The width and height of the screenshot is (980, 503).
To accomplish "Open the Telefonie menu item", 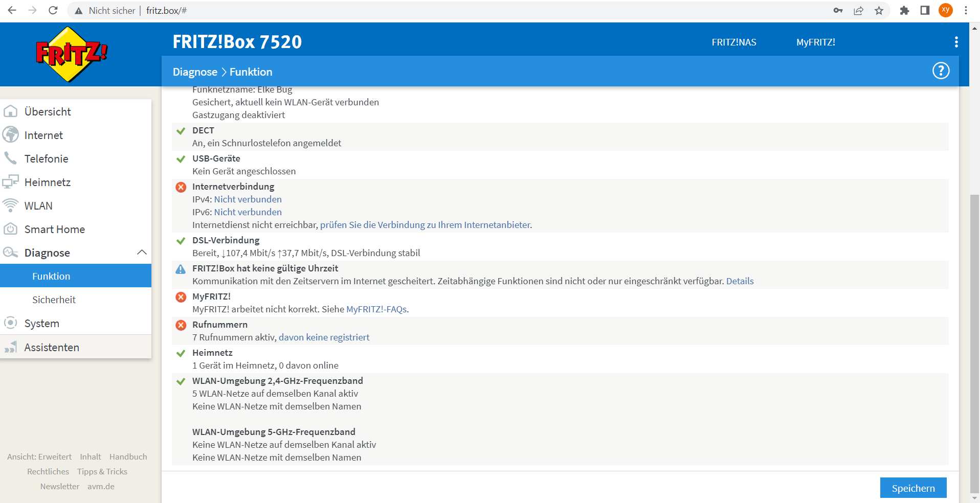I will [76, 158].
